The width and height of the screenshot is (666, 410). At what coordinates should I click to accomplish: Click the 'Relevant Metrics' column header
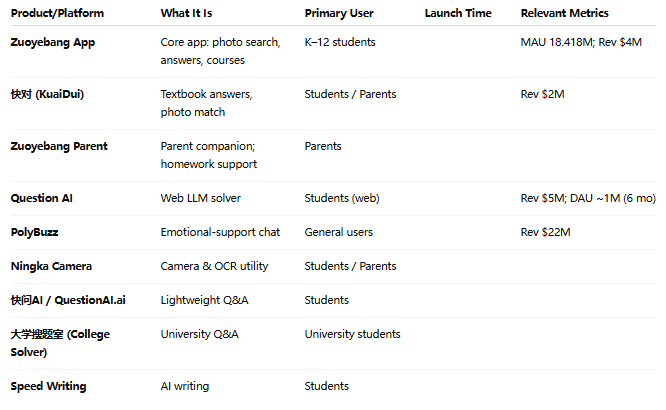(564, 13)
